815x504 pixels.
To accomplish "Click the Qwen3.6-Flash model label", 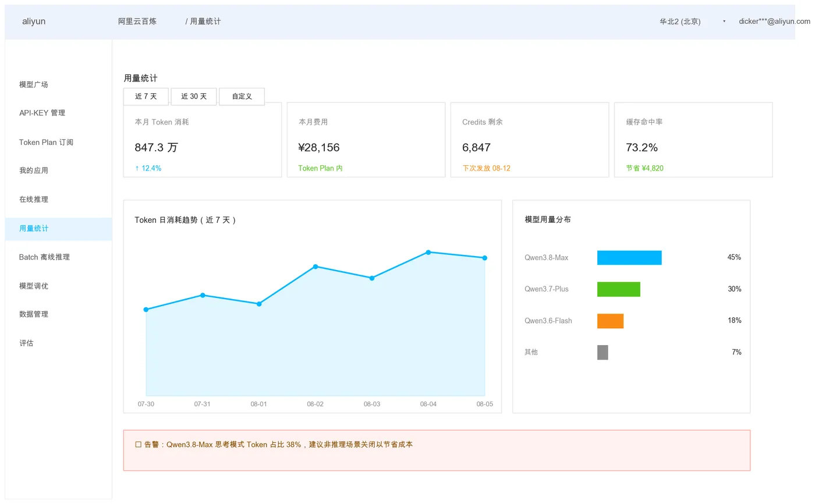I will (548, 321).
